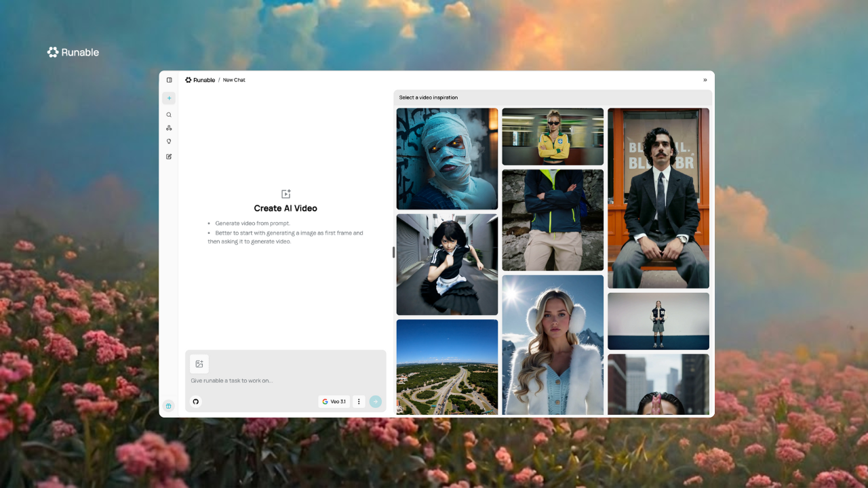Click the globe icon at sidebar bottom
868x488 pixels.
[x=168, y=405]
